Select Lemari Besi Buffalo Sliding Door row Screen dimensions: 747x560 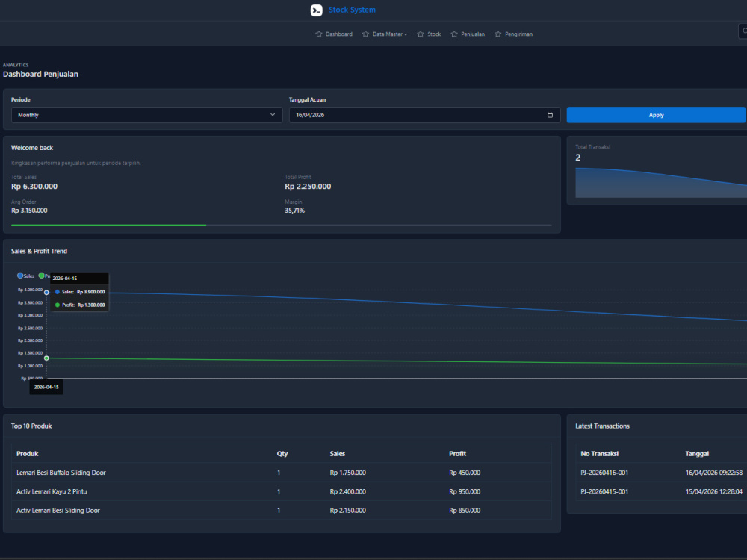click(x=281, y=473)
